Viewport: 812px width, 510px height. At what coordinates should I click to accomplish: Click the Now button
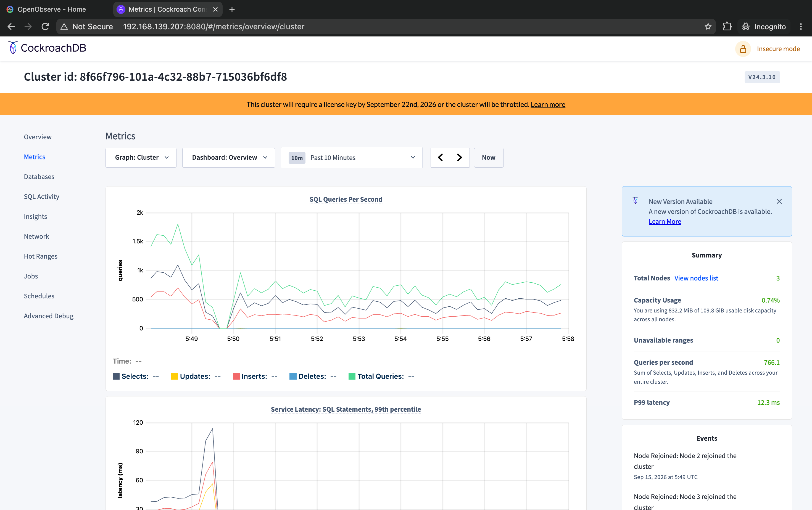pyautogui.click(x=489, y=157)
